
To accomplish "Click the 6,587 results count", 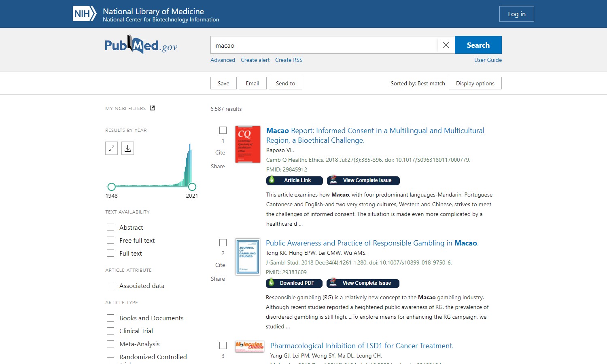I will click(x=226, y=109).
